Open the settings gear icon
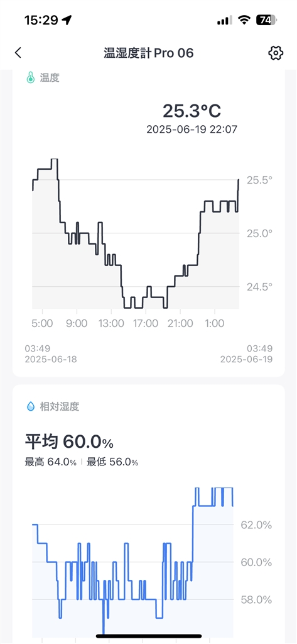 [x=276, y=53]
